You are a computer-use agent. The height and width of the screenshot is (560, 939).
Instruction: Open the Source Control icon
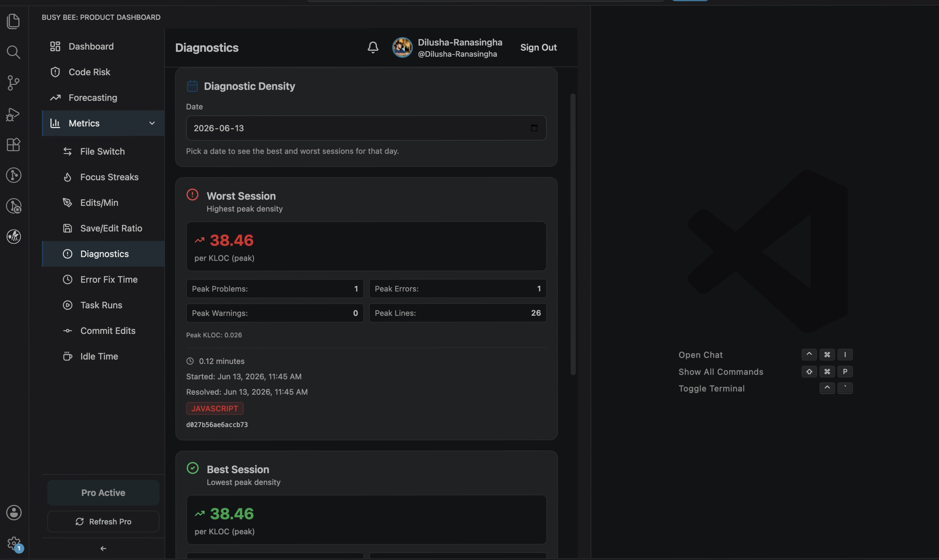pyautogui.click(x=13, y=83)
